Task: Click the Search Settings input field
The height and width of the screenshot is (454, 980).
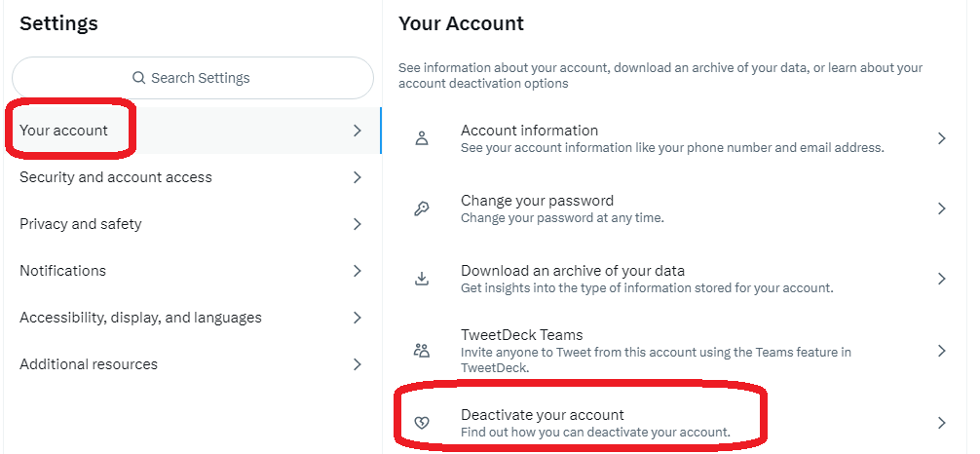Action: click(x=193, y=78)
